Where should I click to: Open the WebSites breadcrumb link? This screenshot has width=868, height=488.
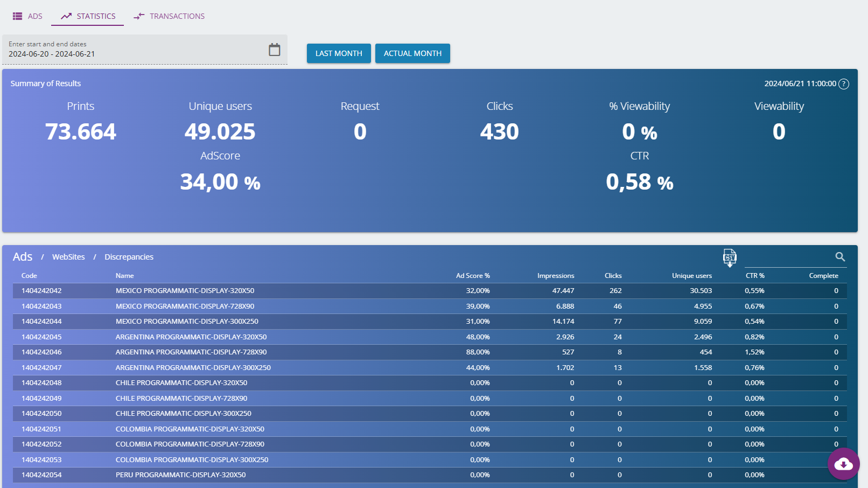68,257
